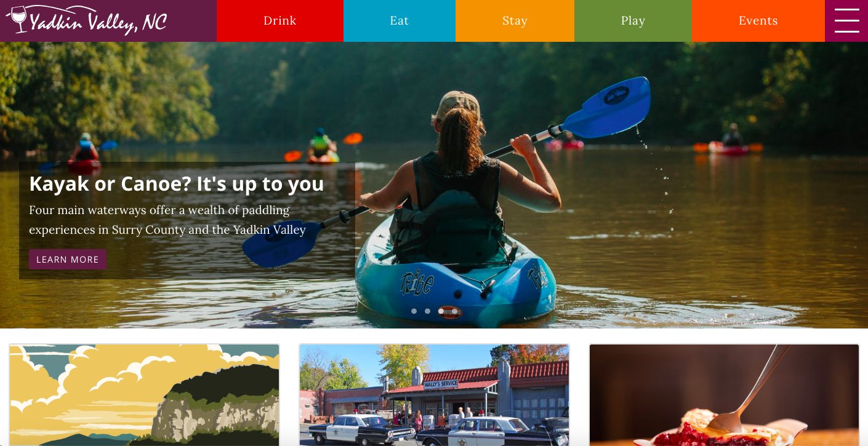This screenshot has width=868, height=446.
Task: Open the mountain illustration card
Action: (x=145, y=395)
